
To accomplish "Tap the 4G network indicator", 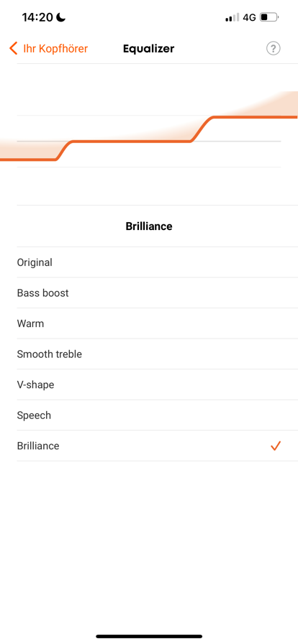I will 249,18.
